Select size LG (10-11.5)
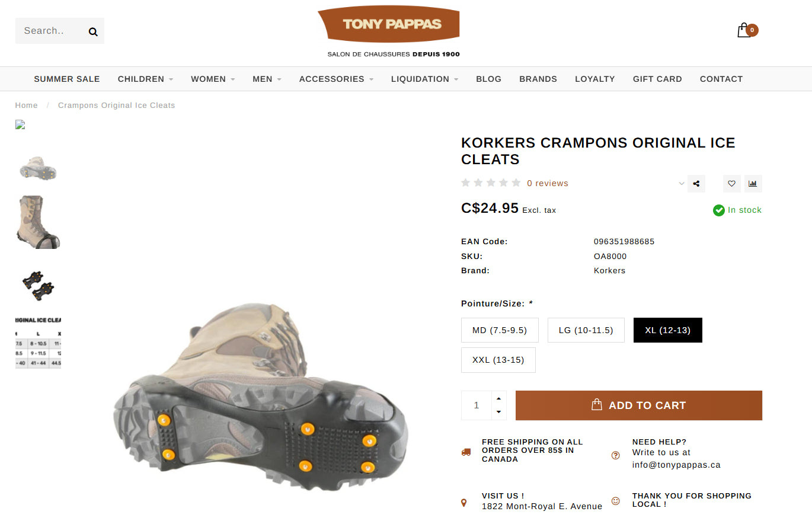This screenshot has height=521, width=812. [x=586, y=330]
